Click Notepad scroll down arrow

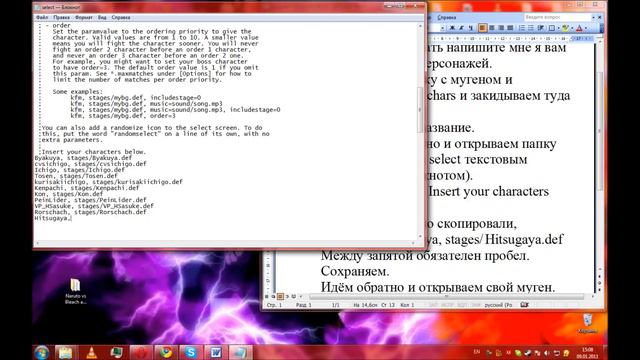click(420, 236)
